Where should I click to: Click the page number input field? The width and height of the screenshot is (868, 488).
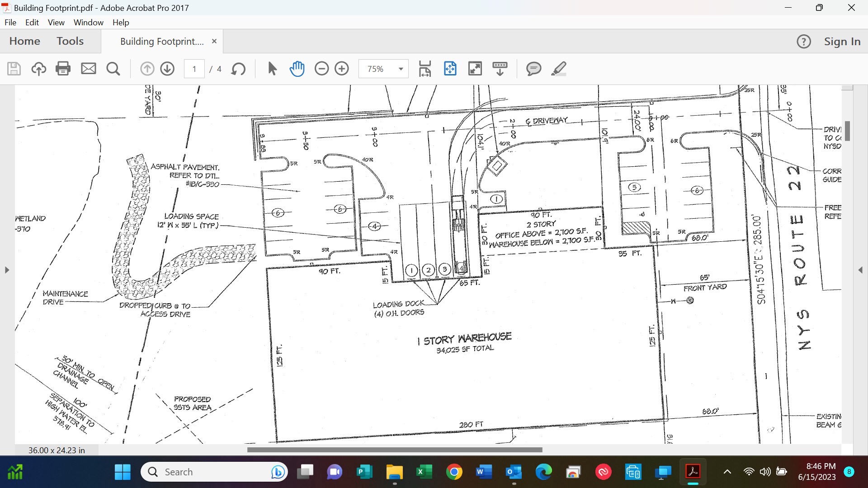pyautogui.click(x=194, y=69)
